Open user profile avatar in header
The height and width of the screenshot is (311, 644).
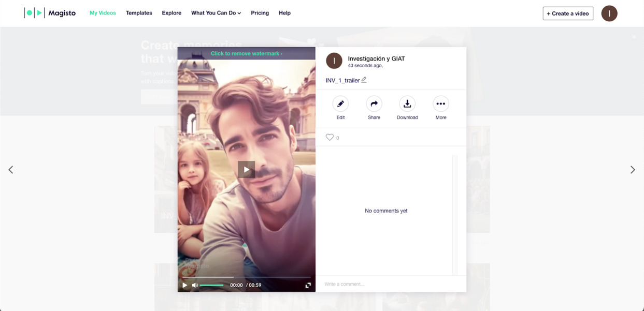[x=609, y=13]
